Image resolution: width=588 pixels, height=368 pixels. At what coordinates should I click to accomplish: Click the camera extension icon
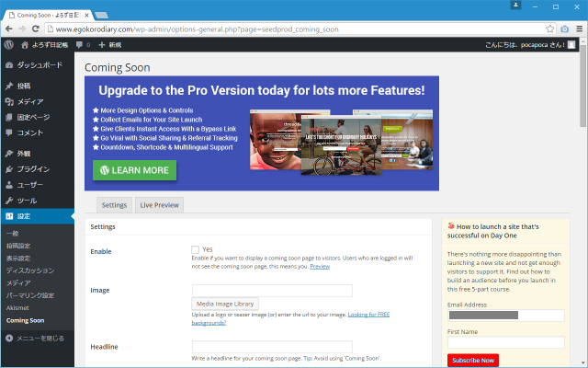(x=565, y=29)
